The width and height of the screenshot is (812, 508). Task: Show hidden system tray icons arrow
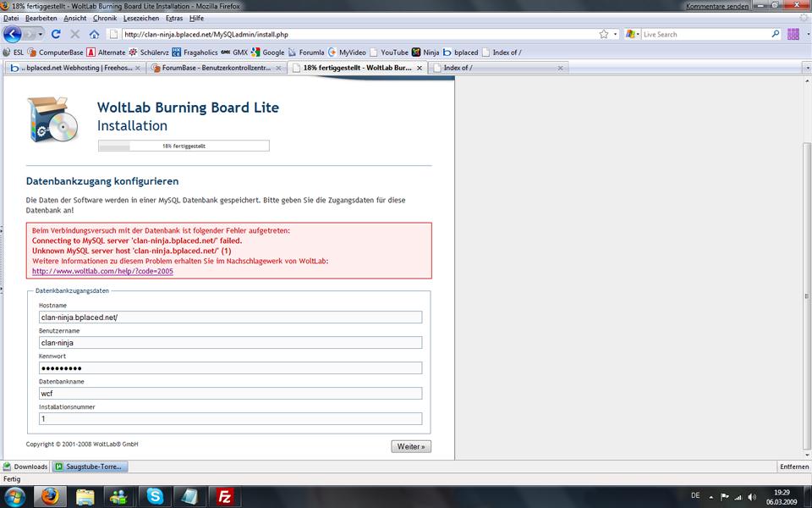tap(711, 497)
